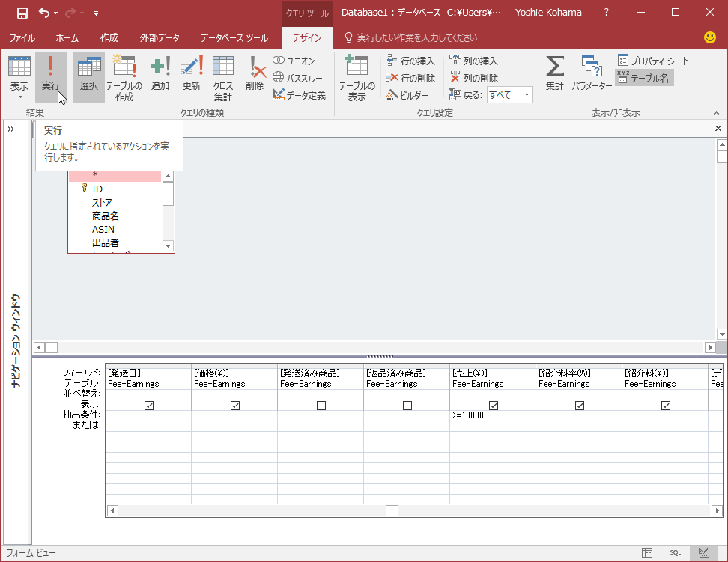The image size is (728, 562).
Task: Click the データ定義 query button
Action: [299, 95]
